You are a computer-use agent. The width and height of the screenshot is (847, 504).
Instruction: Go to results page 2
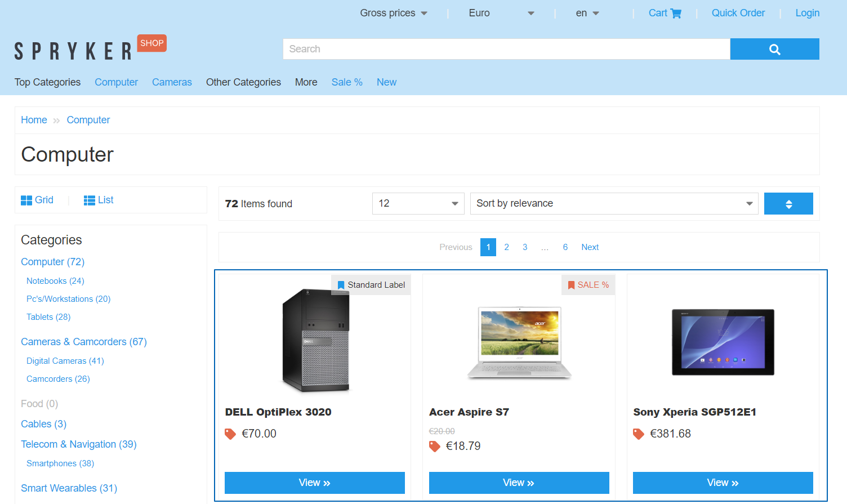506,247
